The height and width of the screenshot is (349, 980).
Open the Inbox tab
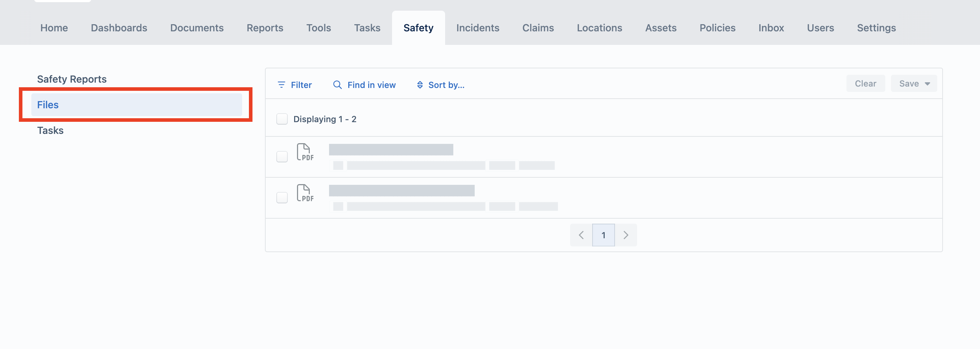pyautogui.click(x=771, y=28)
